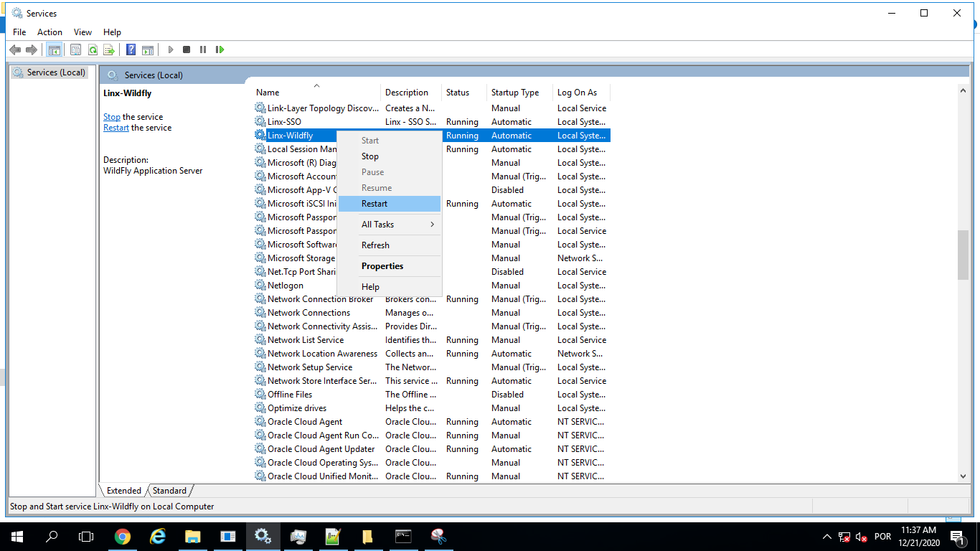Click the Task View taskbar icon
This screenshot has height=551, width=980.
click(86, 537)
